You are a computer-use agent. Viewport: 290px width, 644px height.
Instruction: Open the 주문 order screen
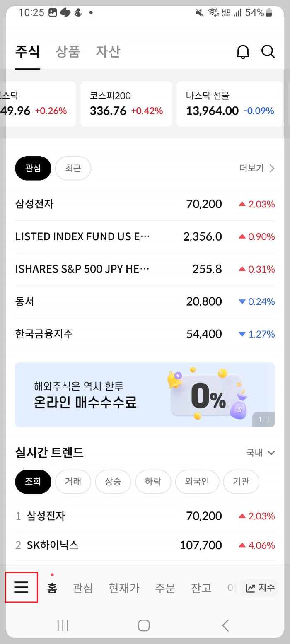pos(165,588)
